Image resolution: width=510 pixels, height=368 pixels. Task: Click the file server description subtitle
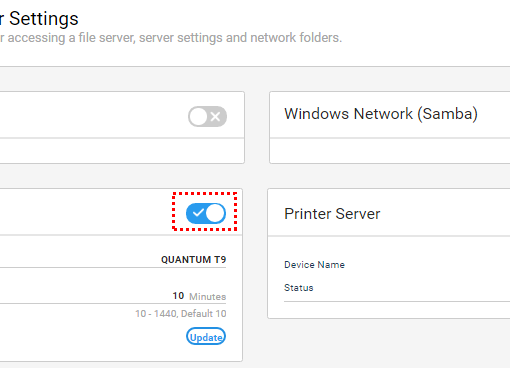click(x=171, y=38)
